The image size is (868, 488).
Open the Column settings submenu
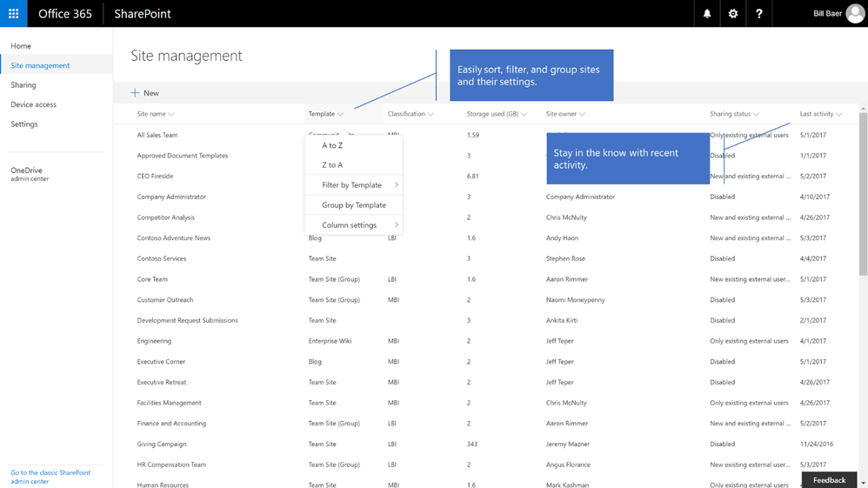pyautogui.click(x=354, y=225)
